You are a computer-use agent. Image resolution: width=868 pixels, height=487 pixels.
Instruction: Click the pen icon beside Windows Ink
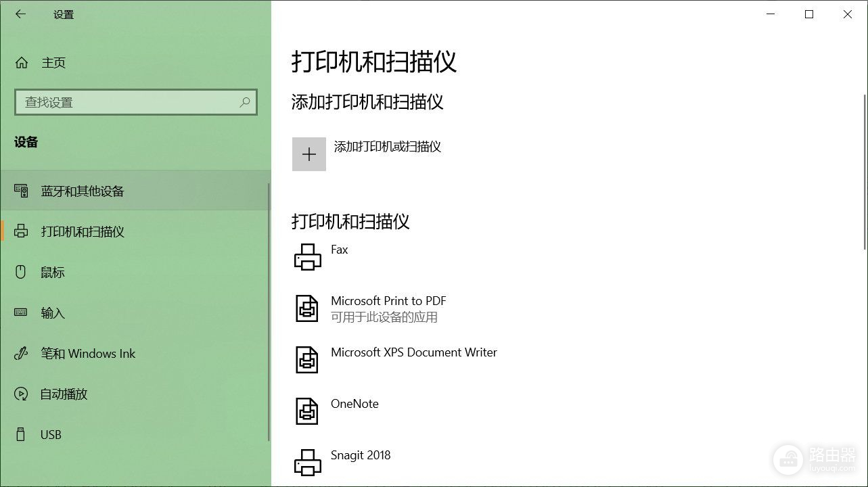click(x=21, y=353)
